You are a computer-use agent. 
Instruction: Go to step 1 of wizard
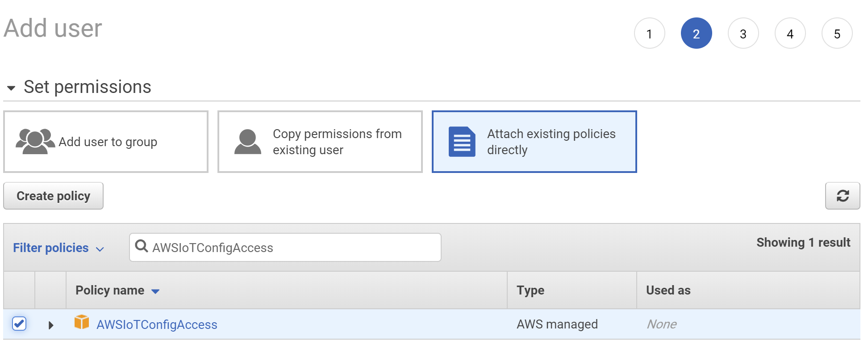(x=649, y=34)
